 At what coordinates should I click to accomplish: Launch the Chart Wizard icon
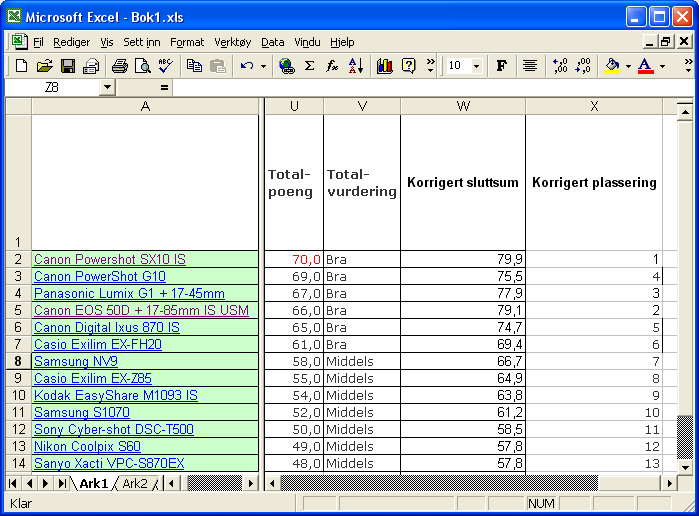pos(384,66)
